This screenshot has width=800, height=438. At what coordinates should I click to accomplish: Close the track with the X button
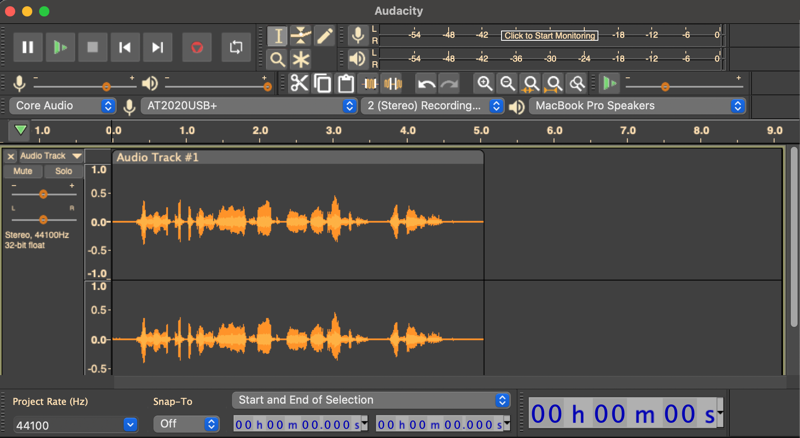pos(11,156)
